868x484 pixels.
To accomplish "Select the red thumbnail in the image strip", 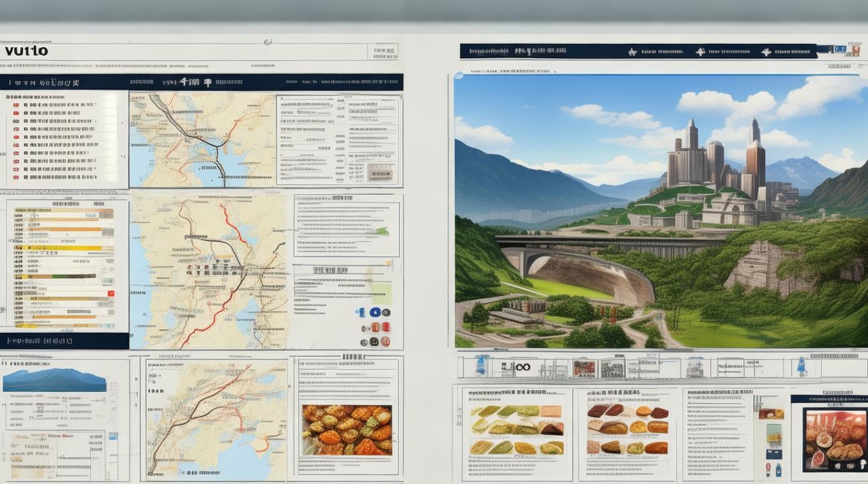I will tap(584, 368).
